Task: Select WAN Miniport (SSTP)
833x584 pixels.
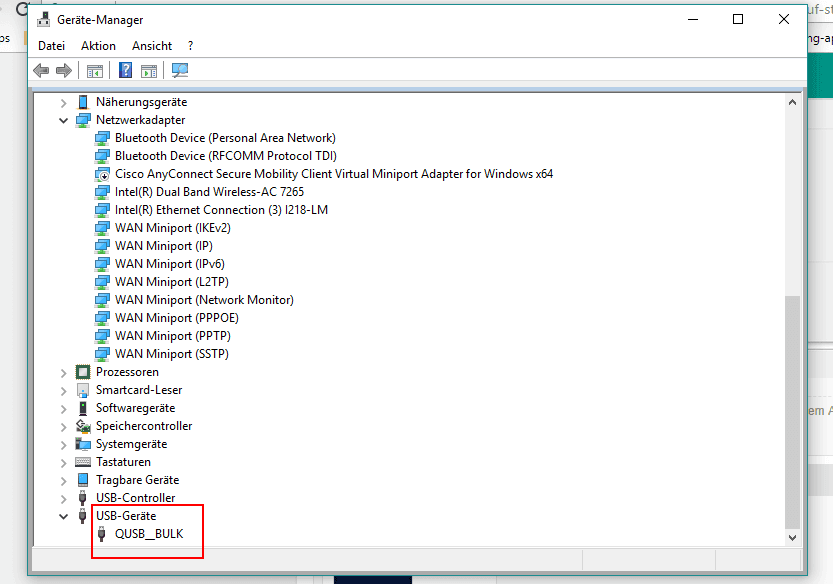Action: (172, 354)
